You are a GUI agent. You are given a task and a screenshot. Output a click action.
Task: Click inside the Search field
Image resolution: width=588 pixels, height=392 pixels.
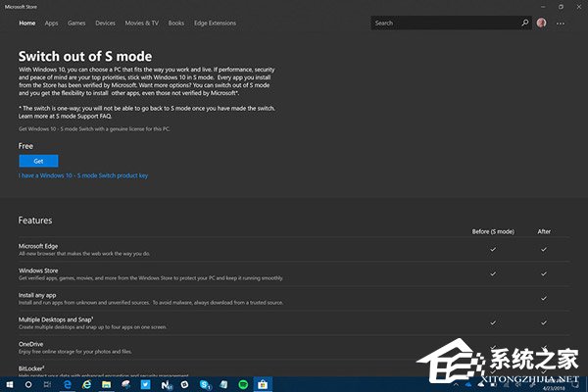click(x=445, y=23)
